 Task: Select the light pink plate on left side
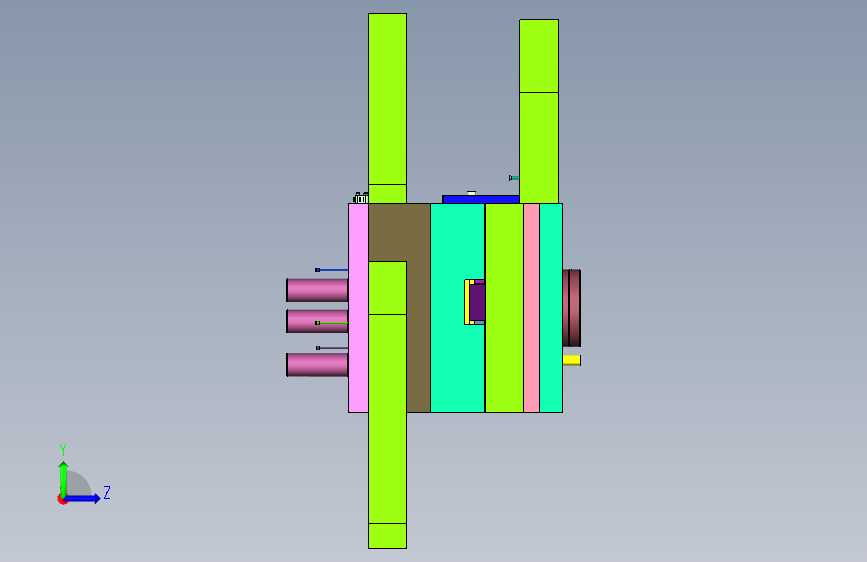[x=358, y=308]
